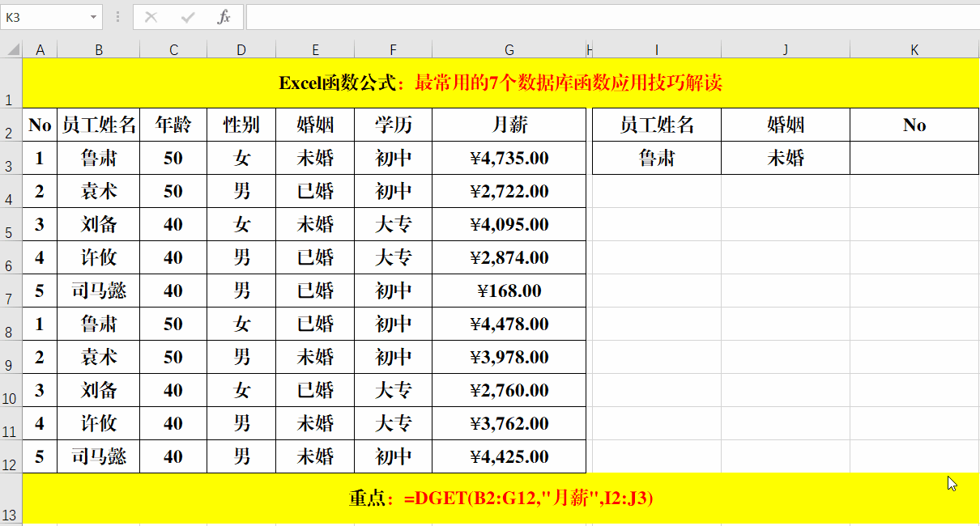Click row header 13
Screen dimensions: 980x526
[x=10, y=498]
